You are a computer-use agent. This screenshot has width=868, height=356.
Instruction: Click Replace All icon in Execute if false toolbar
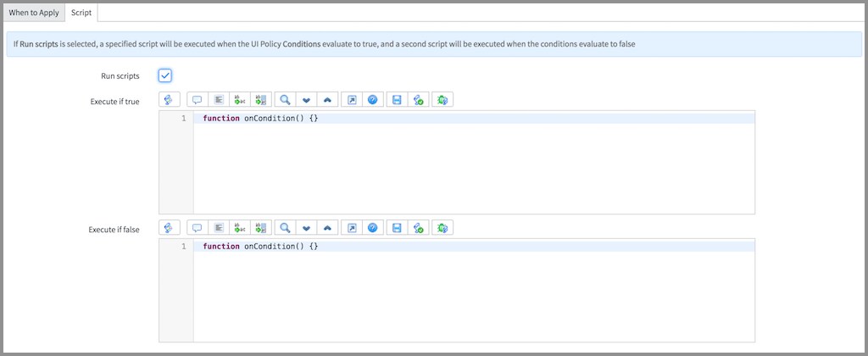[x=261, y=227]
